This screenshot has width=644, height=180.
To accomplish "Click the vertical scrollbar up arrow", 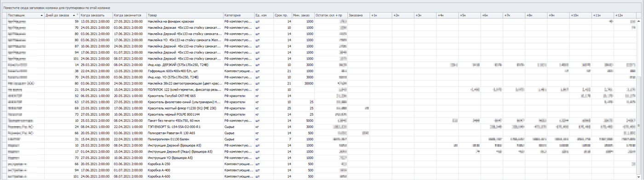I will (x=638, y=21).
